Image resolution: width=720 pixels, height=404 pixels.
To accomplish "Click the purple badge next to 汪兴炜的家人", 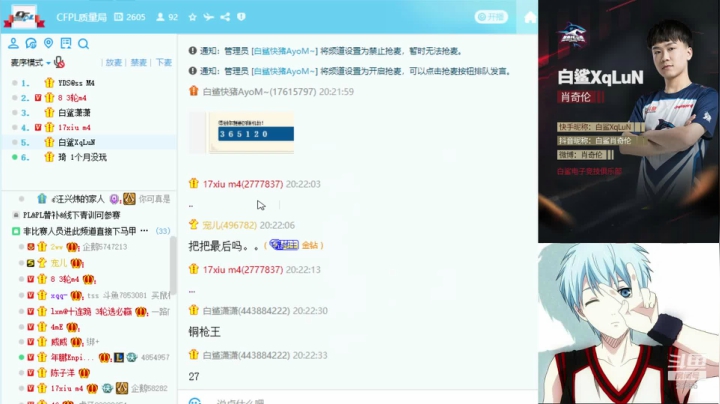I will pos(114,199).
